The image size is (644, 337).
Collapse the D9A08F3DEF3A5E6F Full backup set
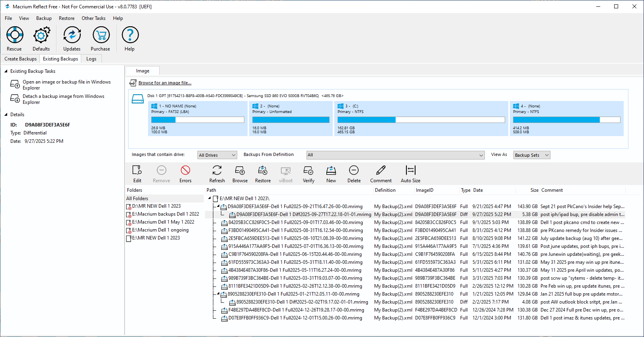[218, 206]
